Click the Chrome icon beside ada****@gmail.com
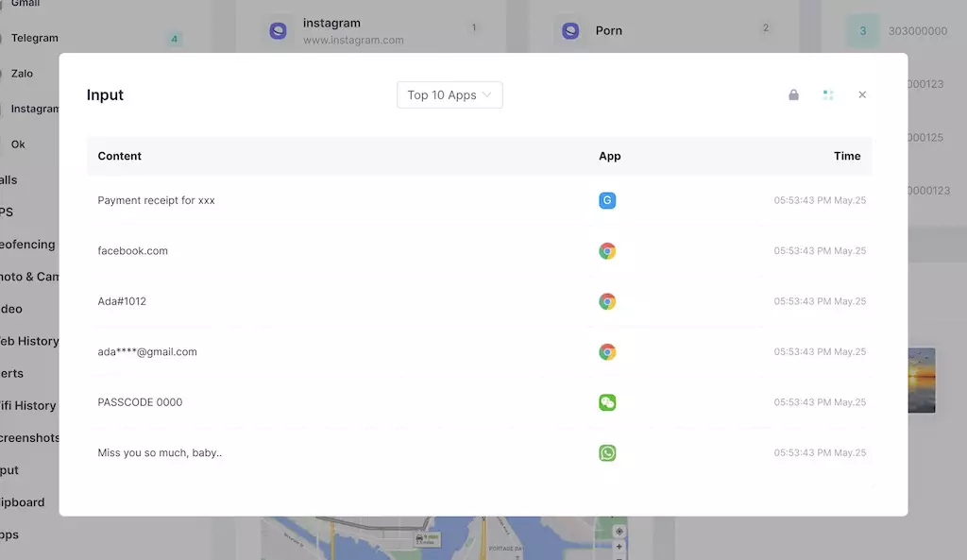Viewport: 967px width, 560px height. click(x=607, y=352)
